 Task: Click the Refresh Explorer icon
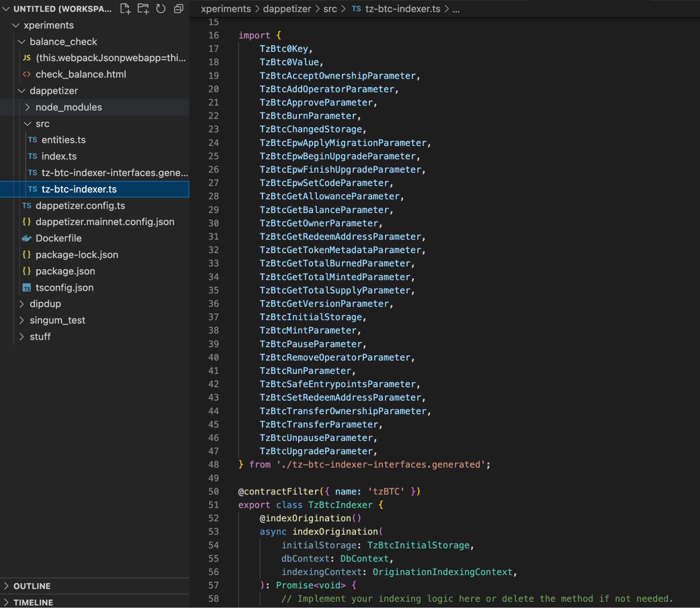click(161, 9)
